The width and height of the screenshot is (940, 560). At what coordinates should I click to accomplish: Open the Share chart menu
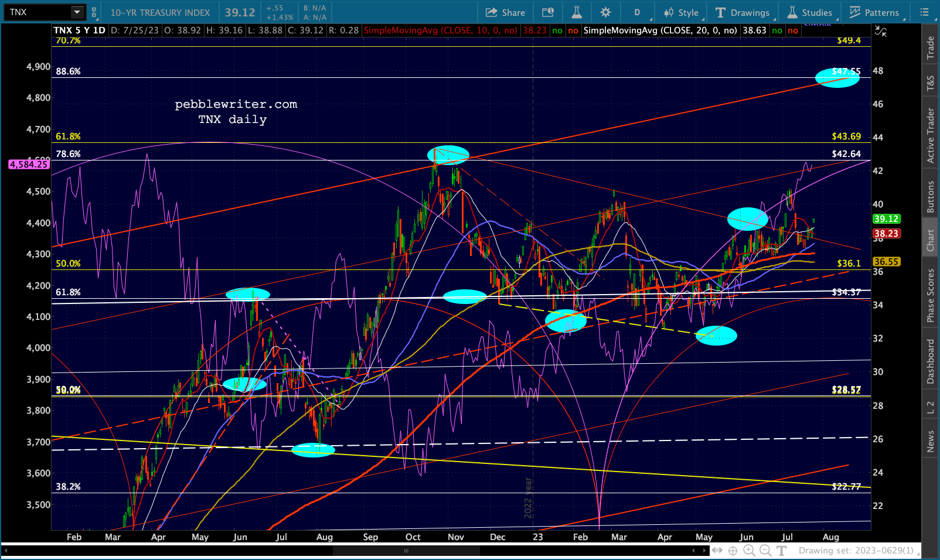(505, 12)
